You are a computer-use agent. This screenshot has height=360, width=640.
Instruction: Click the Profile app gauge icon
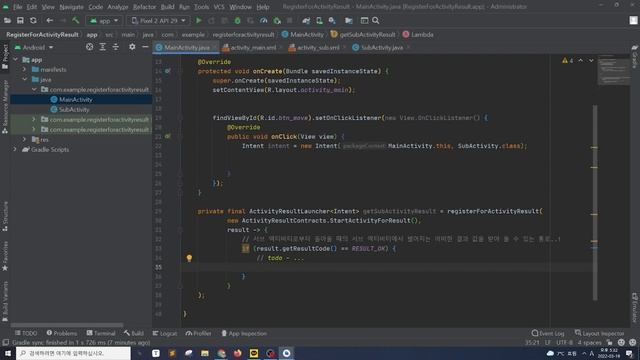click(x=264, y=20)
